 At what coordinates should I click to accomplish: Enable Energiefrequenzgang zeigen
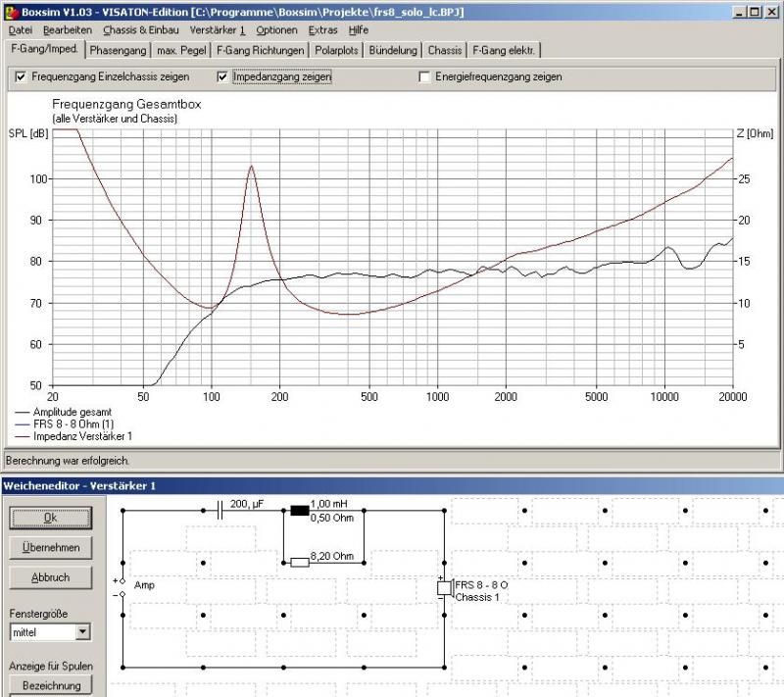tap(424, 76)
